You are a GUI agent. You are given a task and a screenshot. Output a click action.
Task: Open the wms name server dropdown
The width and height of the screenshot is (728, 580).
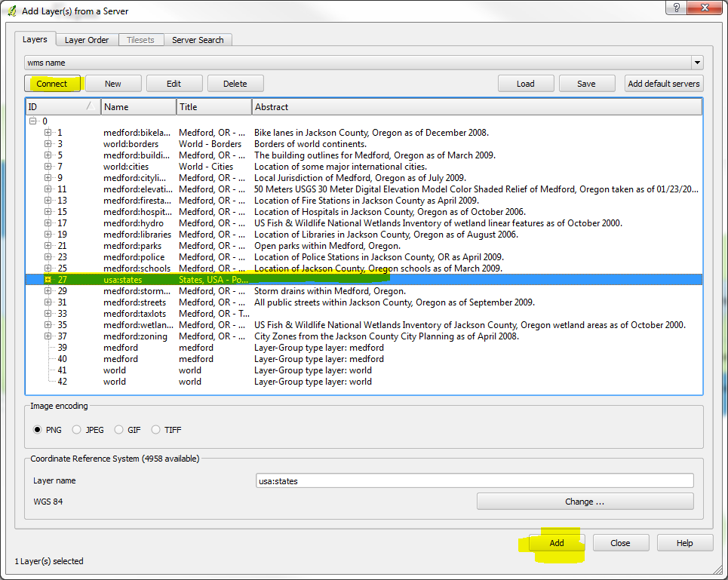tap(697, 63)
